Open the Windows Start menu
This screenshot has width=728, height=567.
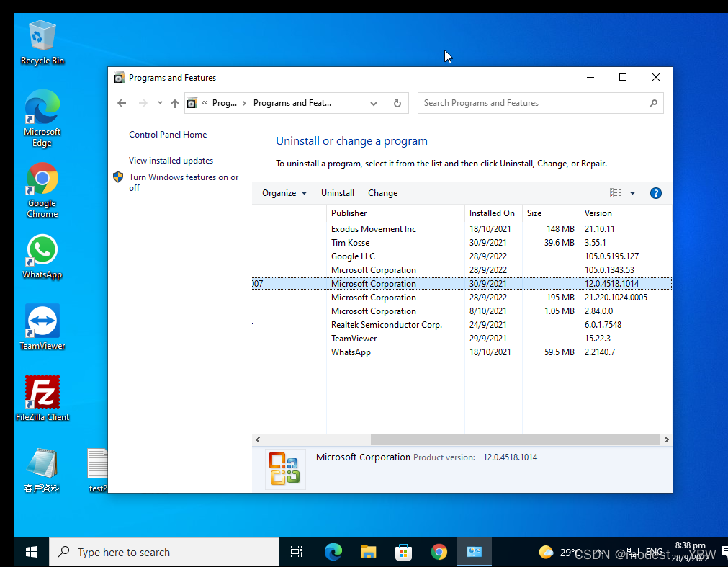(32, 552)
